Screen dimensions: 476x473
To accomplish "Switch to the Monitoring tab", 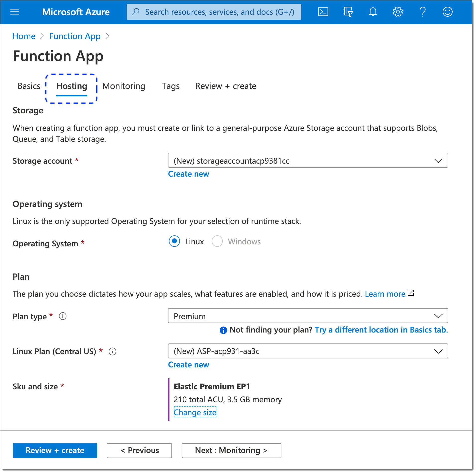I will click(124, 86).
